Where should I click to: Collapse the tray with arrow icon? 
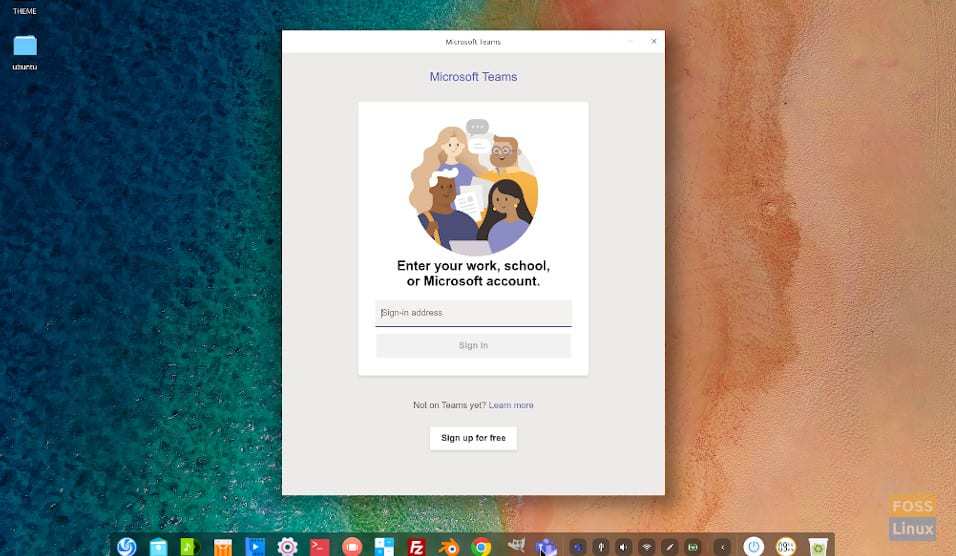pyautogui.click(x=722, y=547)
